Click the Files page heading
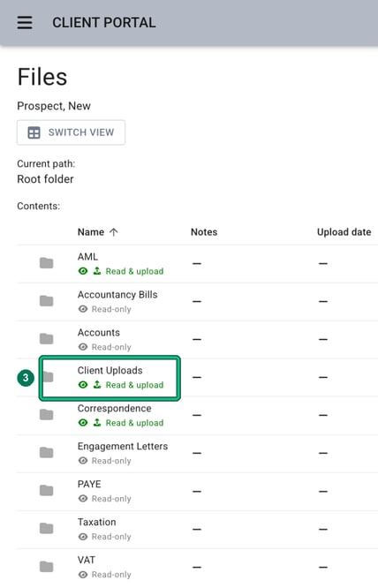Viewport: 378px width, 588px height. (42, 77)
